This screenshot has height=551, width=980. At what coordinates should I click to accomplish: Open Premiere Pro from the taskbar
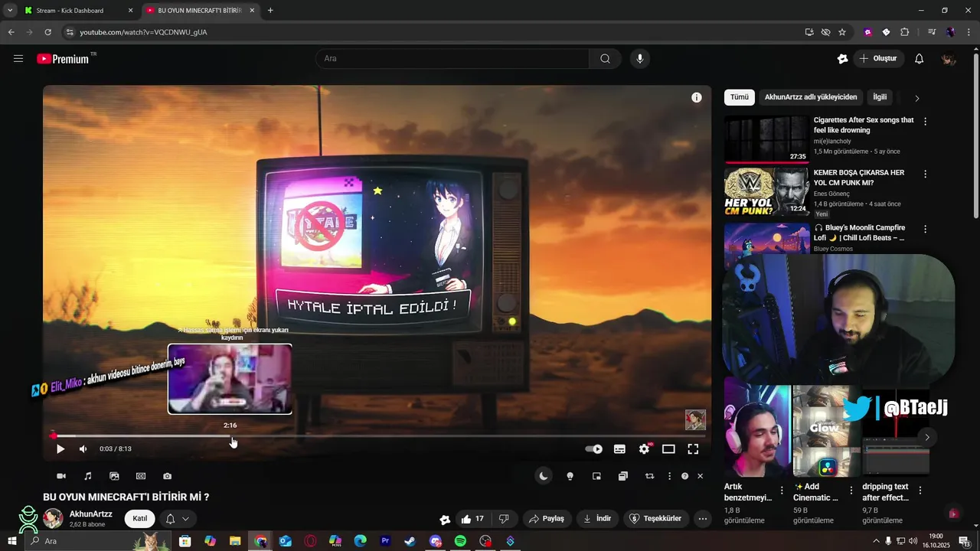pos(385,541)
